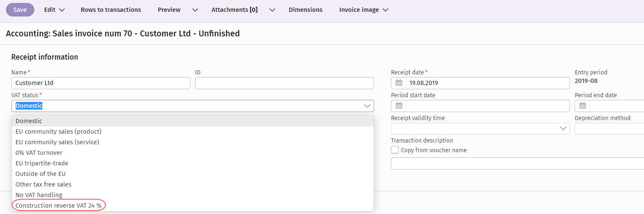Expand the Attachments [0] dropdown arrow
The width and height of the screenshot is (644, 214).
coord(272,10)
